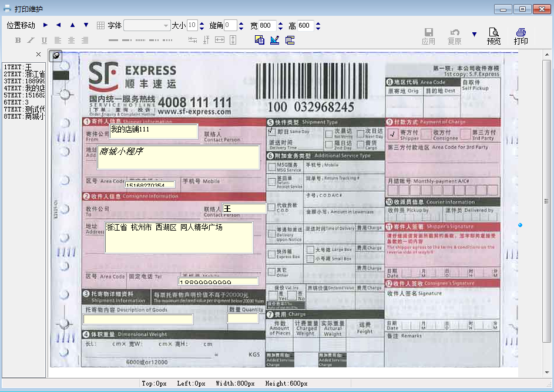Viewport: 554px width, 392px height.
Task: Select list item 3TEXT:18899
Action: [24, 81]
